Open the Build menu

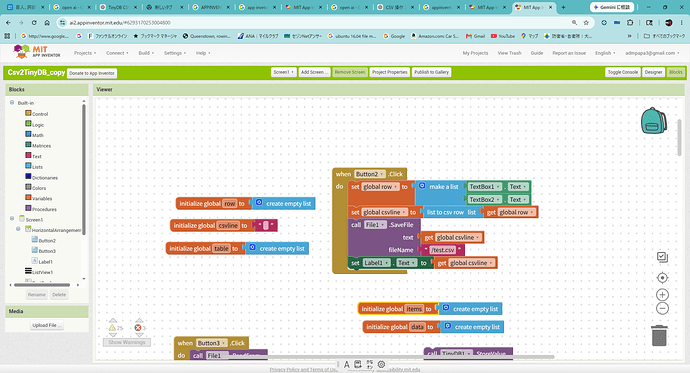click(x=146, y=53)
